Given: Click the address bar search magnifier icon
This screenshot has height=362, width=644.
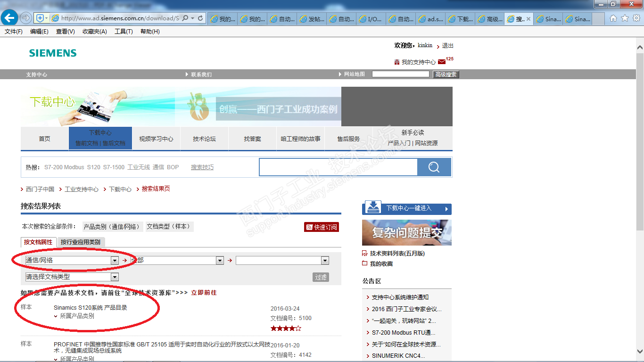Looking at the screenshot, I should coord(185,18).
